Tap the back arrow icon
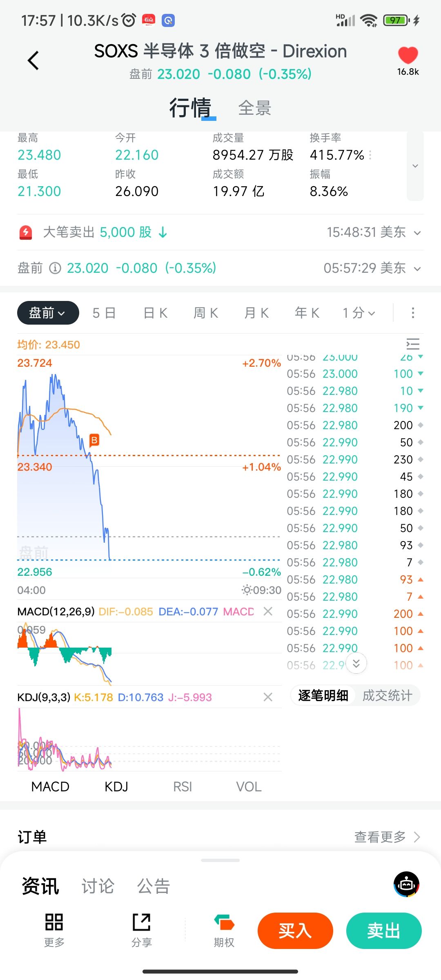The image size is (441, 980). tap(33, 61)
